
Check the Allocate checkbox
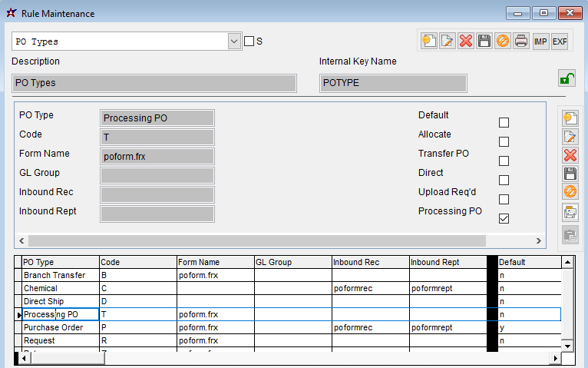click(x=504, y=142)
